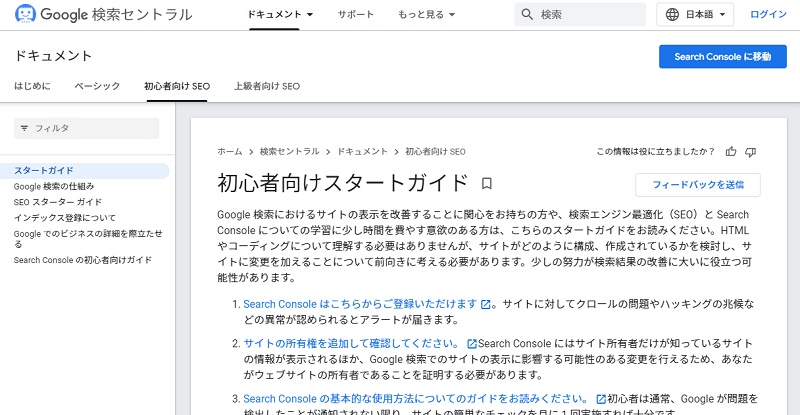This screenshot has width=800, height=415.
Task: Switch to the はじめに tab
Action: [x=32, y=86]
